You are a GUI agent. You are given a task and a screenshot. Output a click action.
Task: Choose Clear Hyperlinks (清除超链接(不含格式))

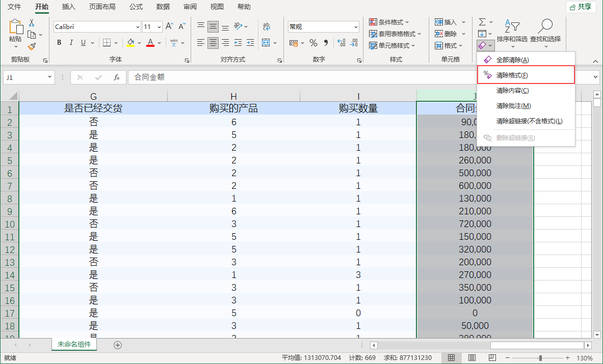click(x=526, y=121)
